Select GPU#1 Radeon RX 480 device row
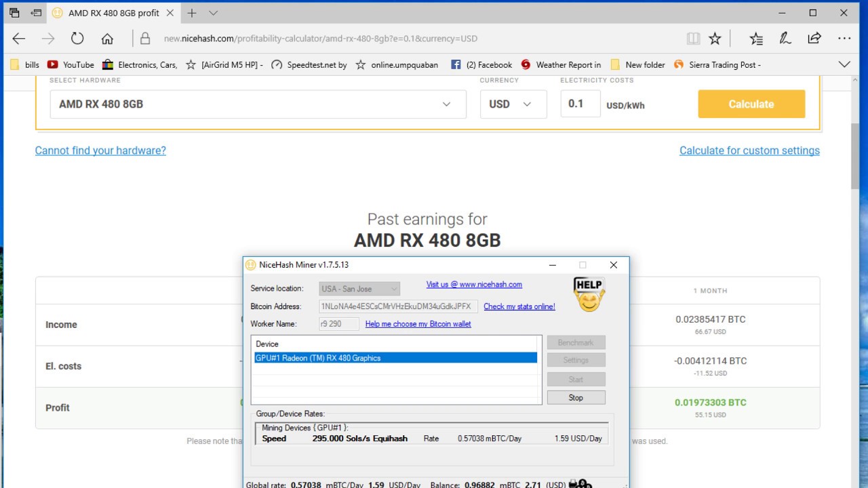The image size is (868, 488). tap(395, 358)
